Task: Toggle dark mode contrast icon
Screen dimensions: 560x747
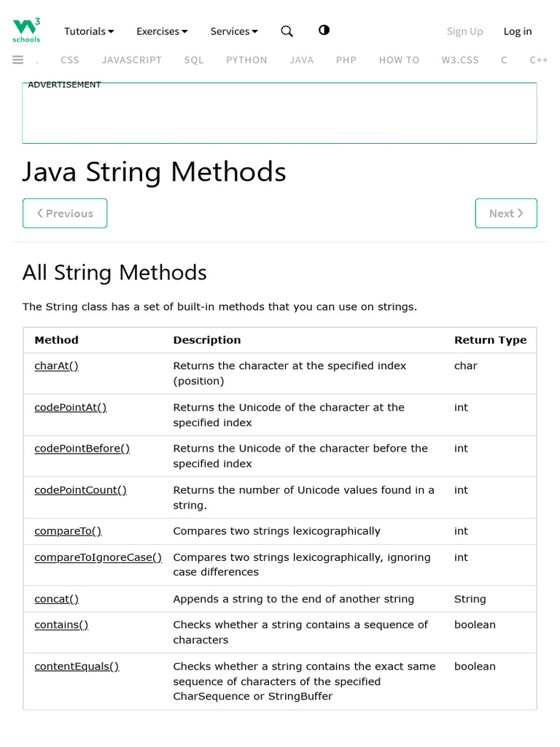Action: coord(324,31)
